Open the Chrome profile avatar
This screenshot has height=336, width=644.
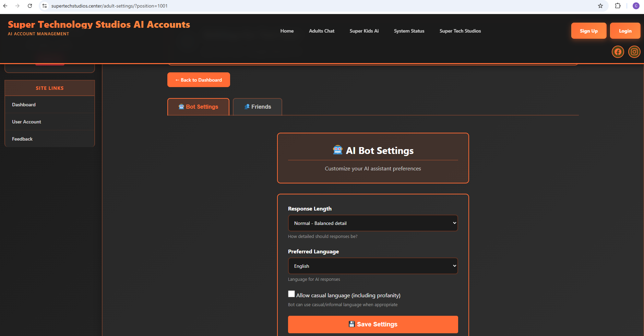(636, 6)
